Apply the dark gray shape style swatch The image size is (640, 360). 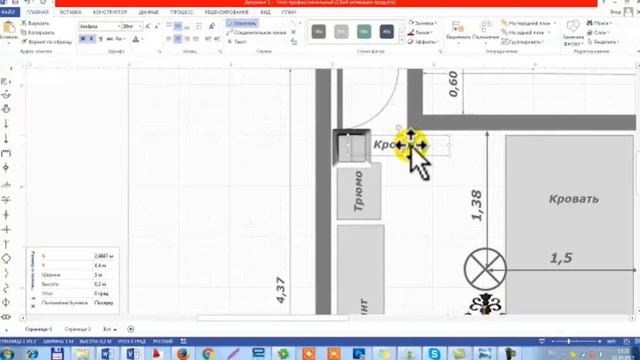tap(319, 31)
